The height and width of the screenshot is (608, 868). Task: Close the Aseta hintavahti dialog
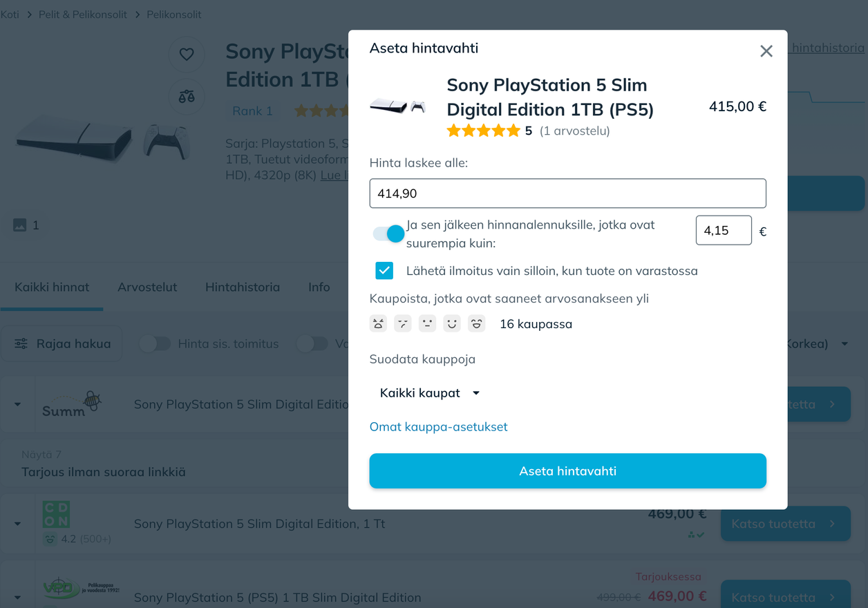coord(766,51)
